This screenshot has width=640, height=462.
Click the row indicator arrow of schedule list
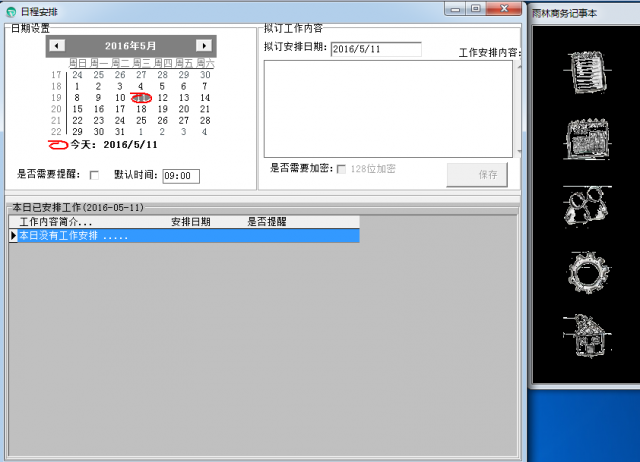pos(13,235)
